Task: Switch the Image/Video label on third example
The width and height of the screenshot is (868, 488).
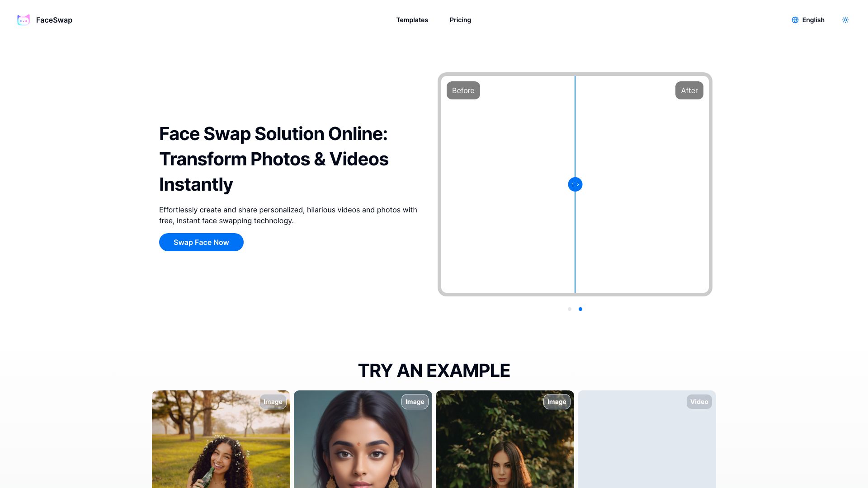Action: [557, 402]
